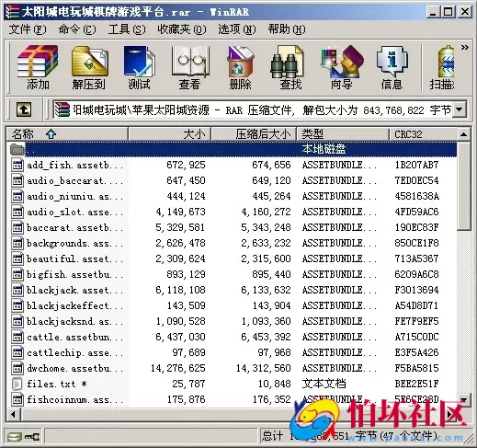Click the vertical scrollbar thumb
The height and width of the screenshot is (448, 477).
tap(463, 186)
